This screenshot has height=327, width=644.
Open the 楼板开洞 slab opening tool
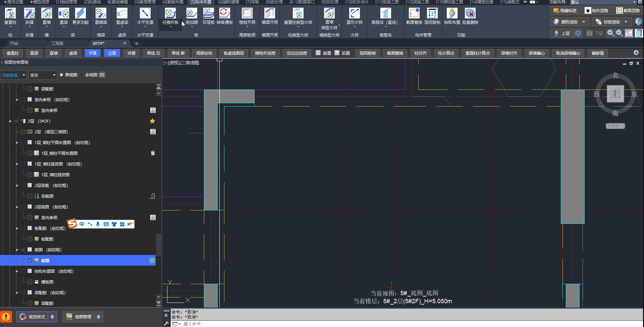pyautogui.click(x=247, y=14)
